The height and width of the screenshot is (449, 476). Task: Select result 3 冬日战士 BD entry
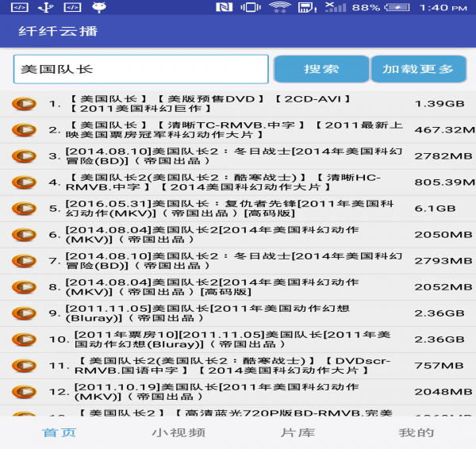[234, 156]
